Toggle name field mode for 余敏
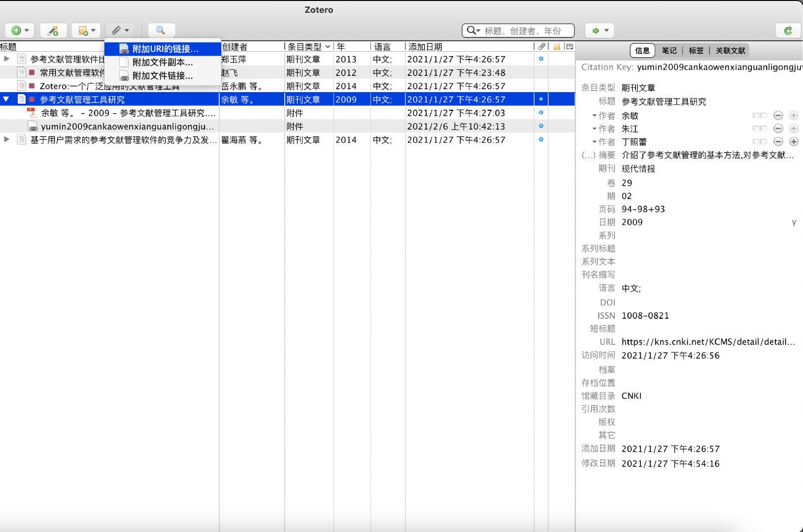803x532 pixels. (x=760, y=115)
